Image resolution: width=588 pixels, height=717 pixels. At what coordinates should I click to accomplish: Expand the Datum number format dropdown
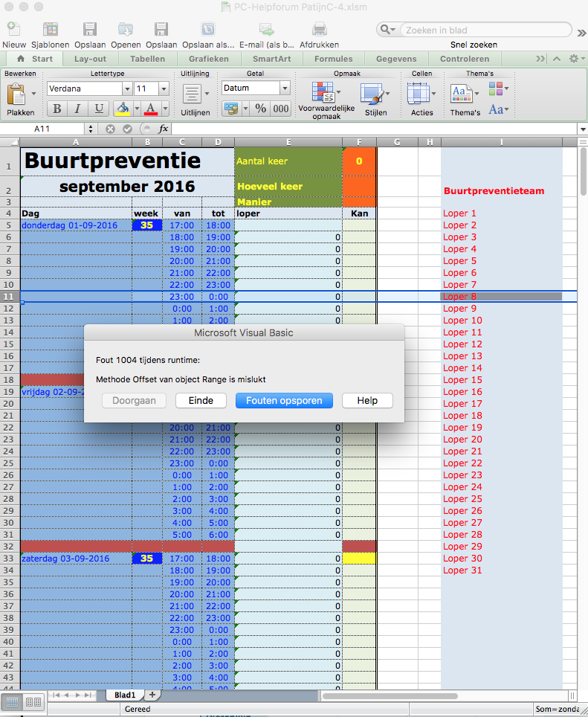pos(285,88)
